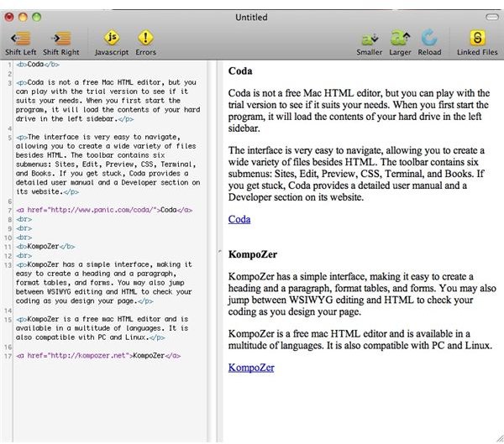
Task: Make preview text Larger
Action: pyautogui.click(x=400, y=38)
